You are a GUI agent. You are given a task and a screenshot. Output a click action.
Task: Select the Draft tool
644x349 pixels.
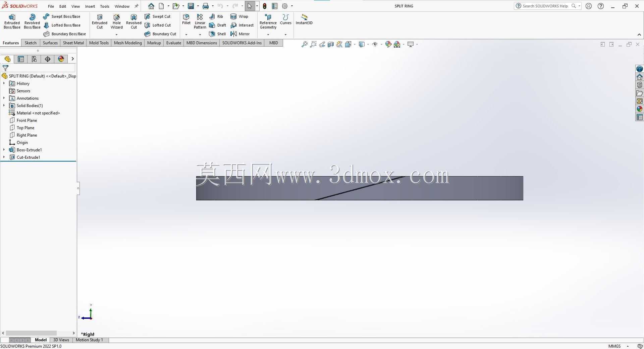pos(217,25)
